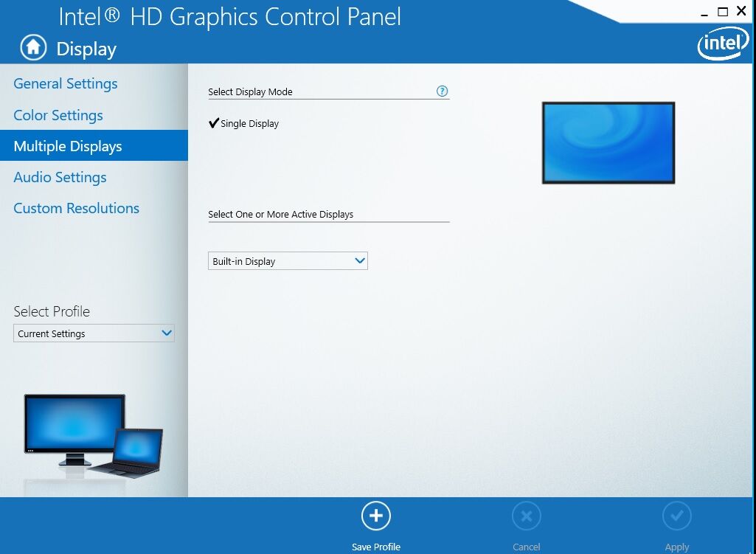Click the Save Profile plus icon
Screen dimensions: 756x554
(x=376, y=516)
